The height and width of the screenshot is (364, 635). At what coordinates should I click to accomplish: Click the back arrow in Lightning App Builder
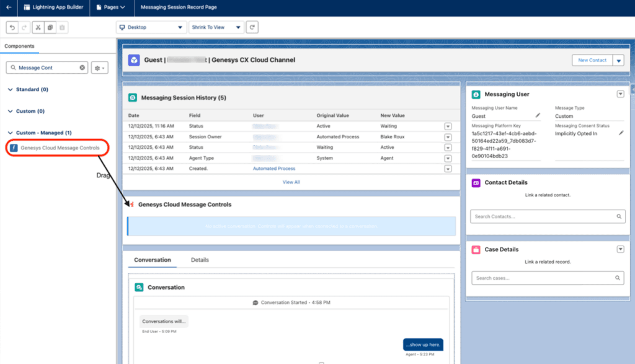[9, 8]
